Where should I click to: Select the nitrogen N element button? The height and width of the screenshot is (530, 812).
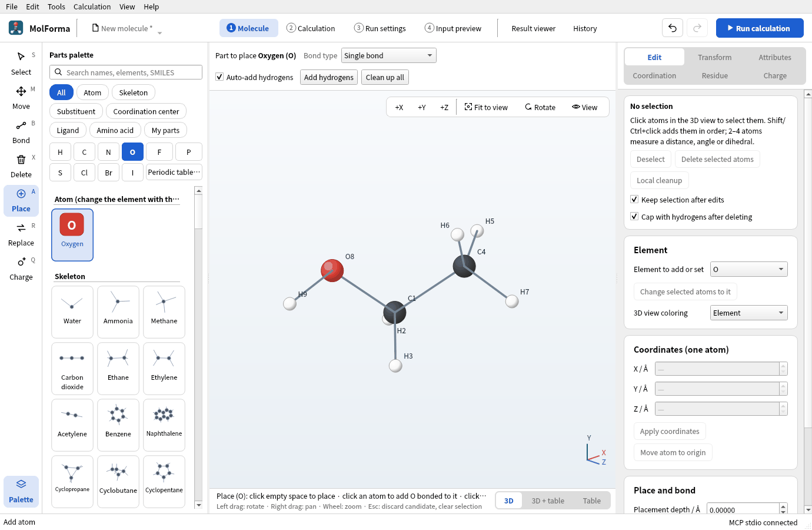click(x=108, y=152)
